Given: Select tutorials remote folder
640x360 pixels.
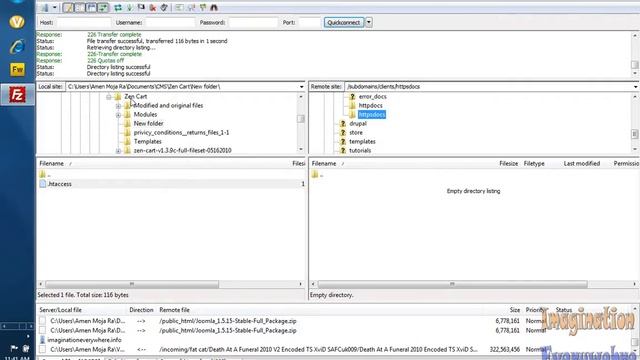Looking at the screenshot, I should 360,151.
